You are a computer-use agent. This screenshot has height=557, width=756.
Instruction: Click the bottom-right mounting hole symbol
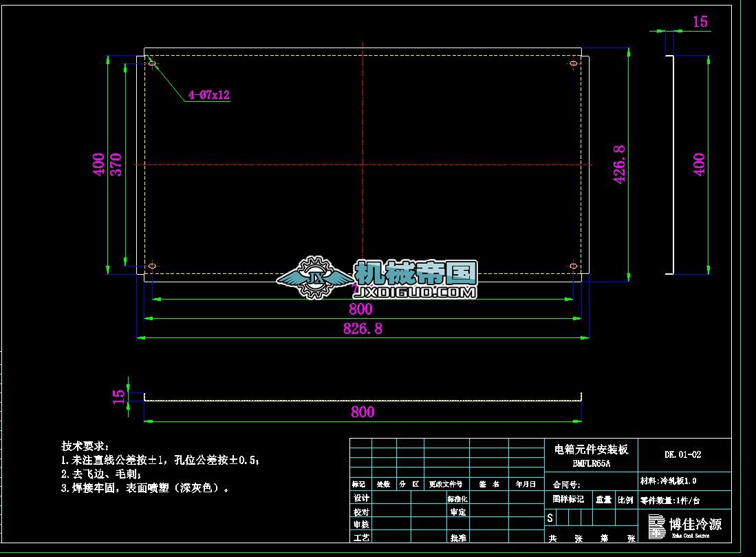click(x=574, y=264)
